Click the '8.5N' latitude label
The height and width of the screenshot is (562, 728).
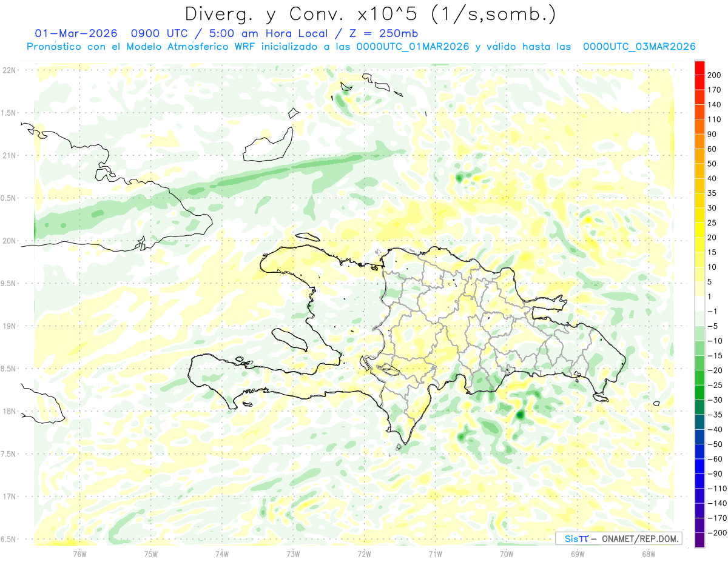pos(8,369)
